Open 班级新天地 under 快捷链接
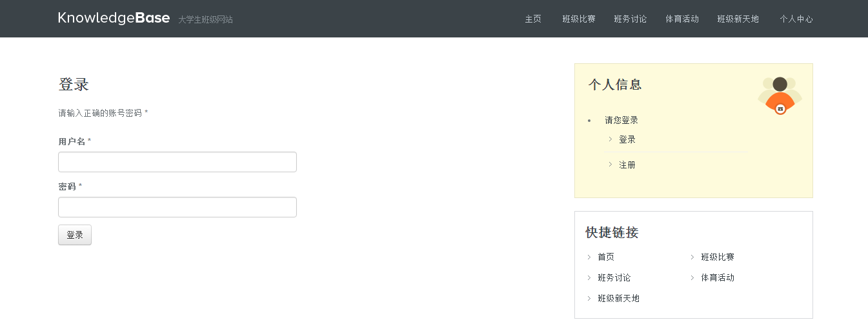Image resolution: width=868 pixels, height=331 pixels. click(618, 299)
